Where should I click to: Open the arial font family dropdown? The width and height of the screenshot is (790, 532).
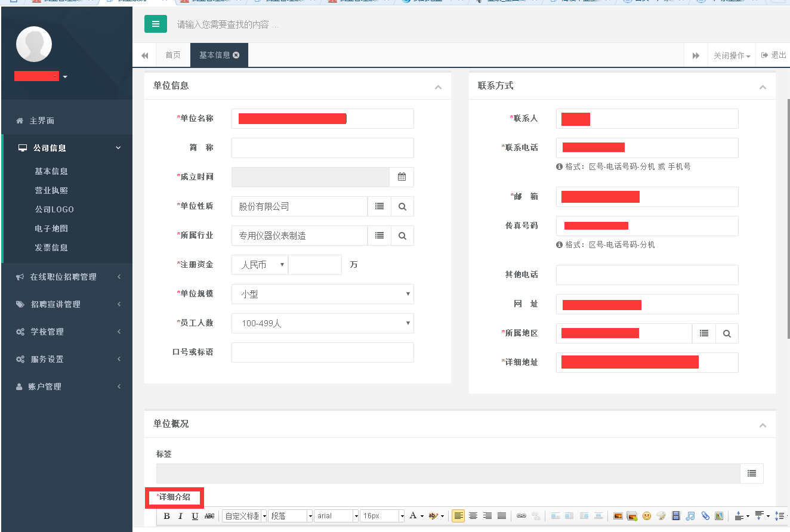point(337,516)
